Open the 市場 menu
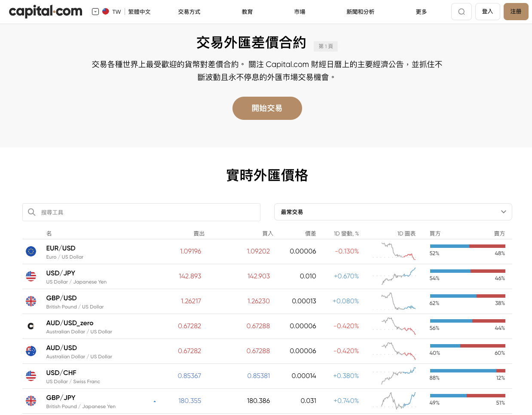Image resolution: width=532 pixels, height=415 pixels. click(300, 12)
